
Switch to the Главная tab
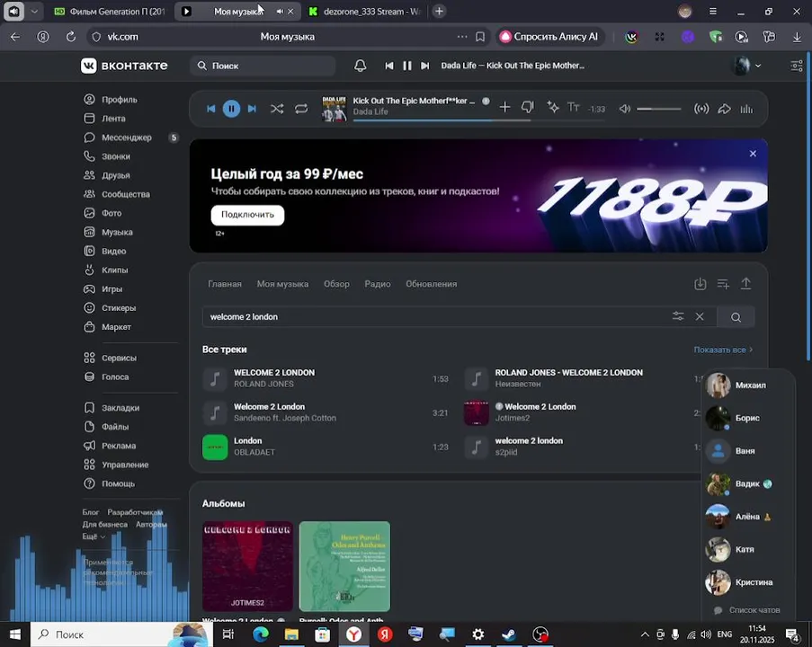tap(225, 284)
